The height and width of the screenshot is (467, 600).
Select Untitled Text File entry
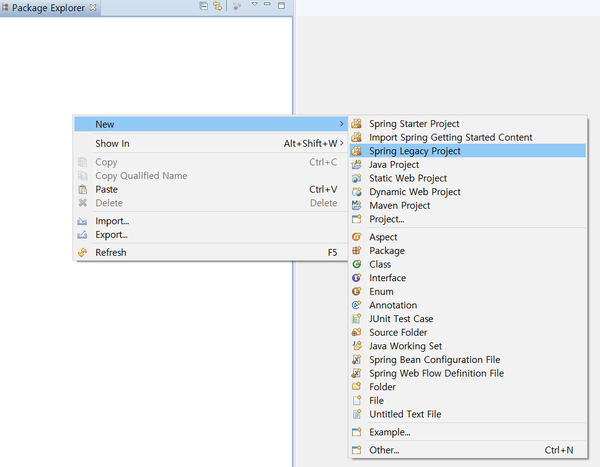(468, 414)
